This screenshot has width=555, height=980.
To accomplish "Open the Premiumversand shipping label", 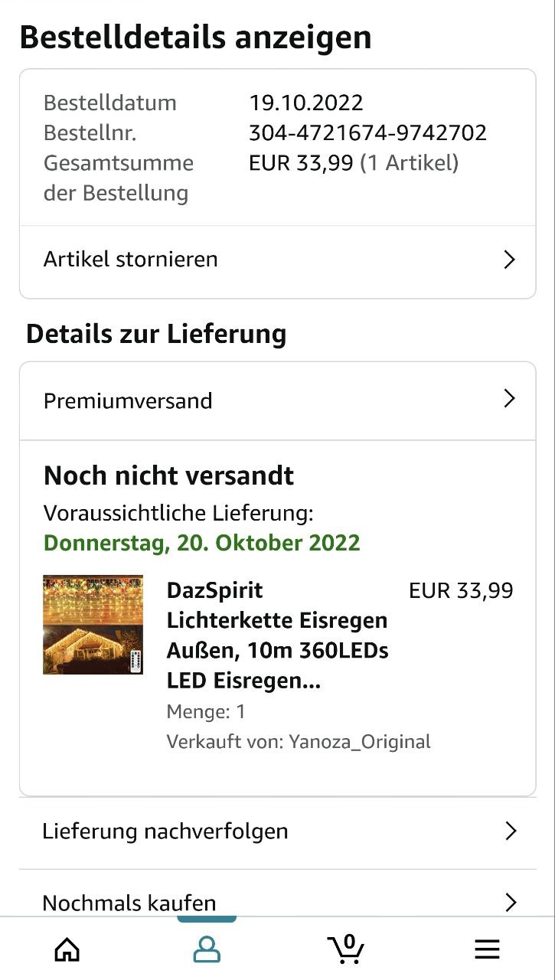I will [x=128, y=400].
